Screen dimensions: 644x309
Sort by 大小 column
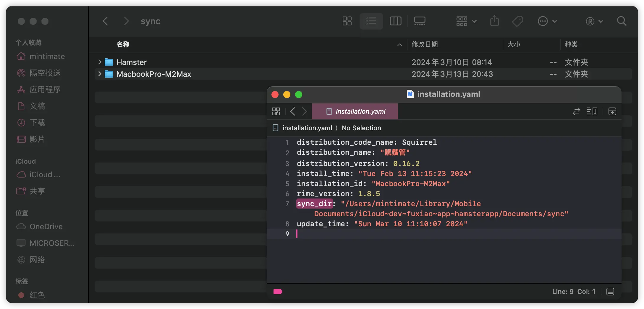tap(514, 44)
